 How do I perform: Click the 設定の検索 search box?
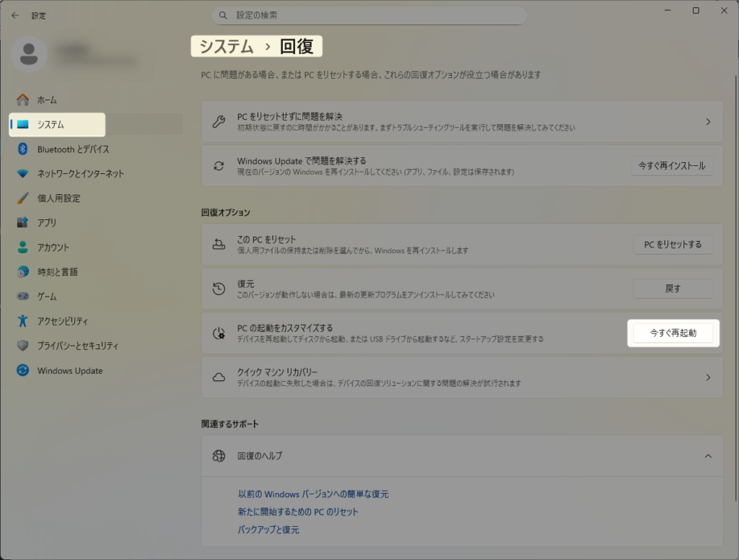[x=369, y=15]
